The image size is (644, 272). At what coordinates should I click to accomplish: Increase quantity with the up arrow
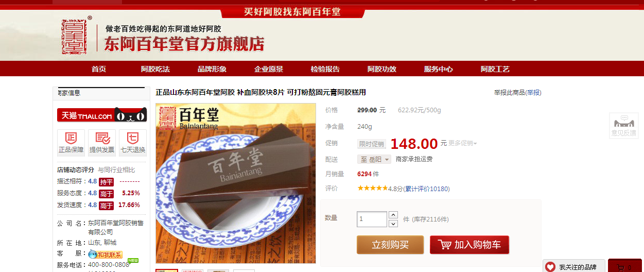[x=393, y=215]
